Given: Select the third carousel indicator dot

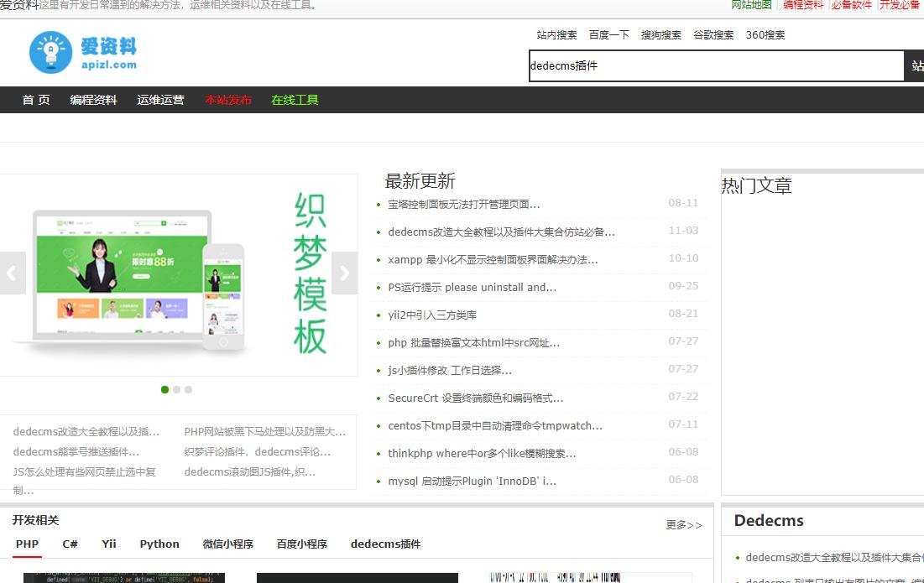Looking at the screenshot, I should tap(188, 389).
